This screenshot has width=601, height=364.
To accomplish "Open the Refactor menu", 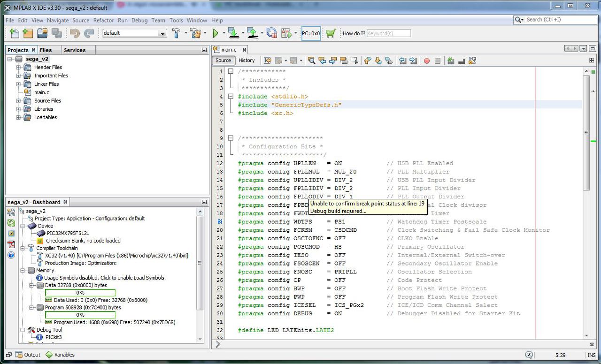I will click(103, 20).
